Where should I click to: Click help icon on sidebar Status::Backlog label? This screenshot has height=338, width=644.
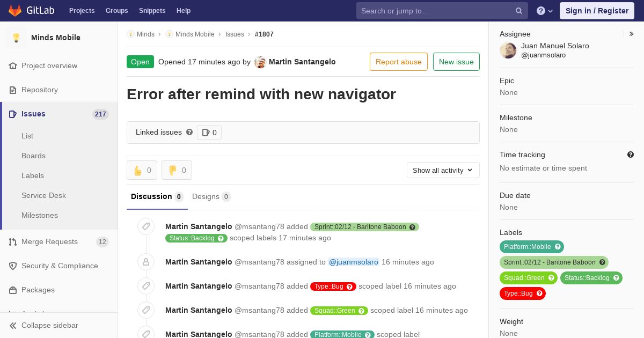tap(616, 278)
